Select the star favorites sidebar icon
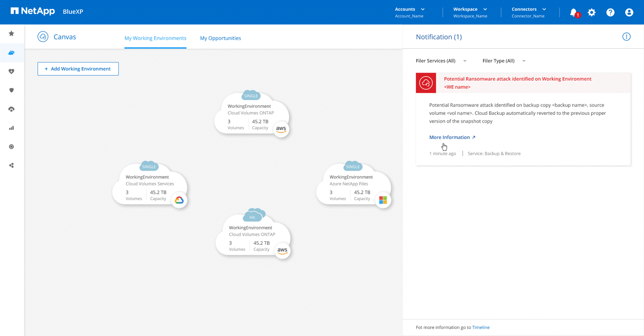 (11, 34)
